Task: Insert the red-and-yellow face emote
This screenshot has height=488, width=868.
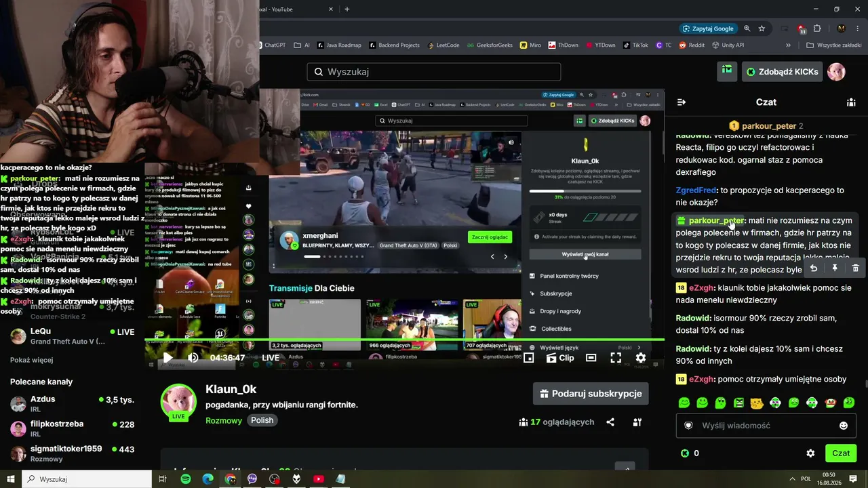Action: click(830, 403)
